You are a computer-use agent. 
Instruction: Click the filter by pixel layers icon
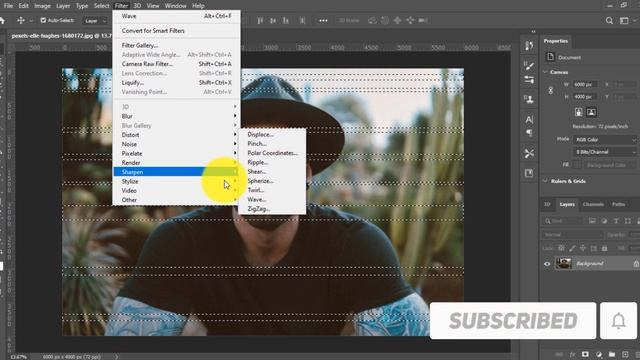pos(592,221)
